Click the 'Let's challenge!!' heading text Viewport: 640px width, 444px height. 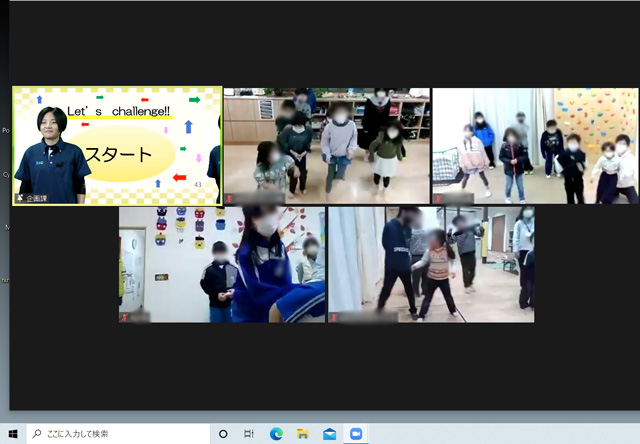[118, 110]
